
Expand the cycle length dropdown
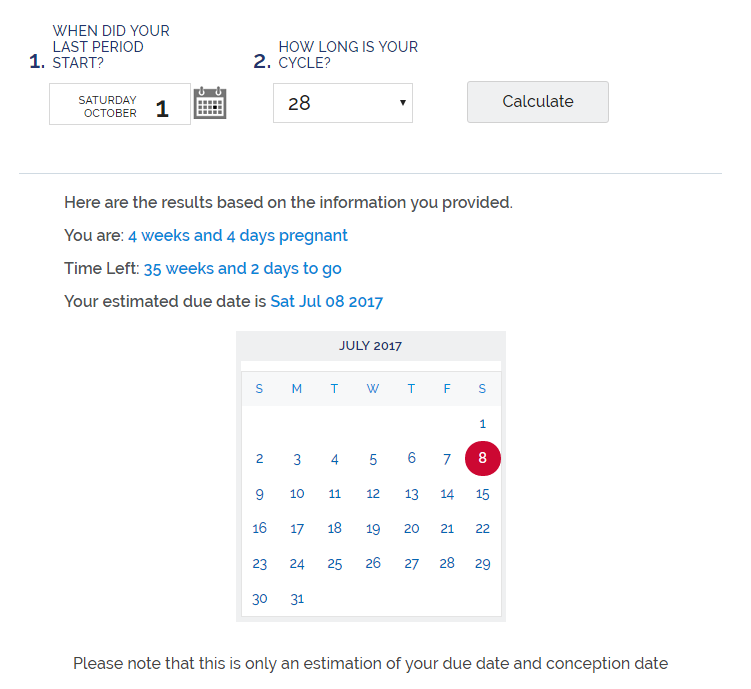click(342, 103)
